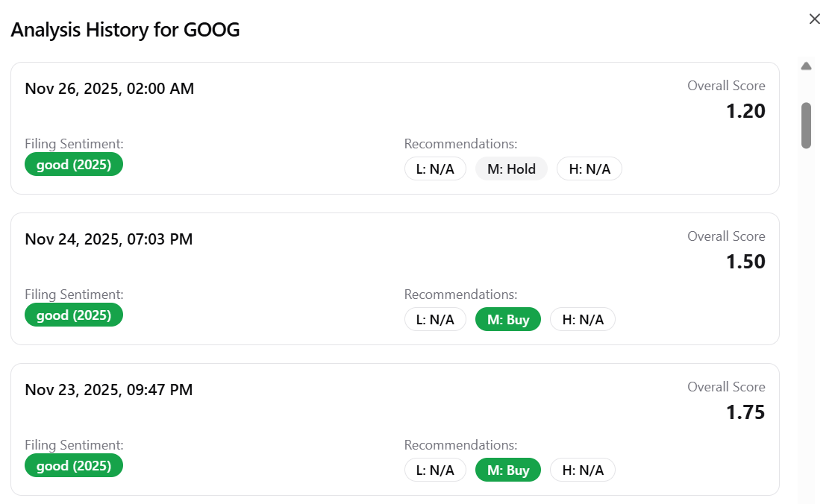Click the scrollbar up arrow
Screen dimensions: 835x504
[806, 66]
